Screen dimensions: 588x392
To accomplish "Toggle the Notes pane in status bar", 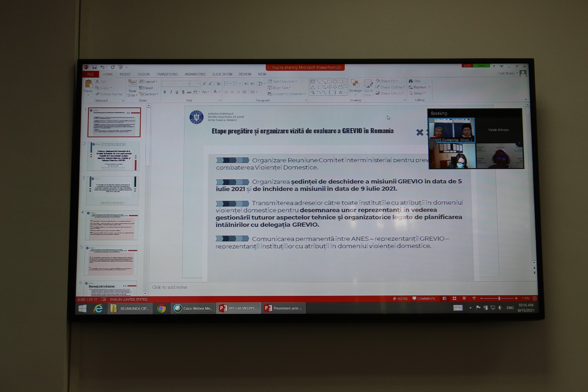I will (x=400, y=299).
